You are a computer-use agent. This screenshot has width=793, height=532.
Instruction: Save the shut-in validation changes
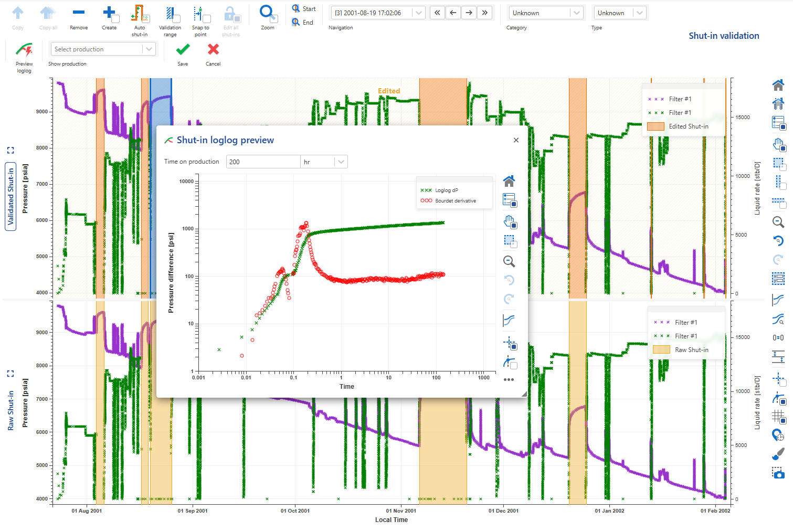click(183, 50)
